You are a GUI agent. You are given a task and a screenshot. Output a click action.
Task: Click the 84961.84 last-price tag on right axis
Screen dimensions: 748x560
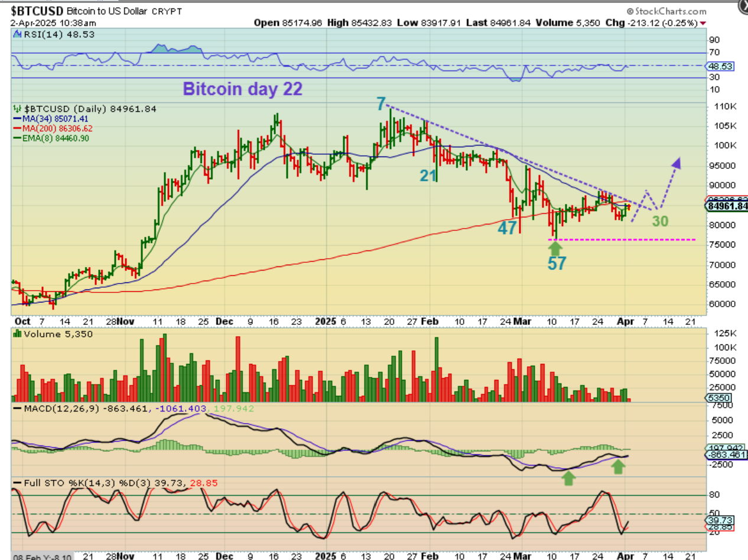726,206
